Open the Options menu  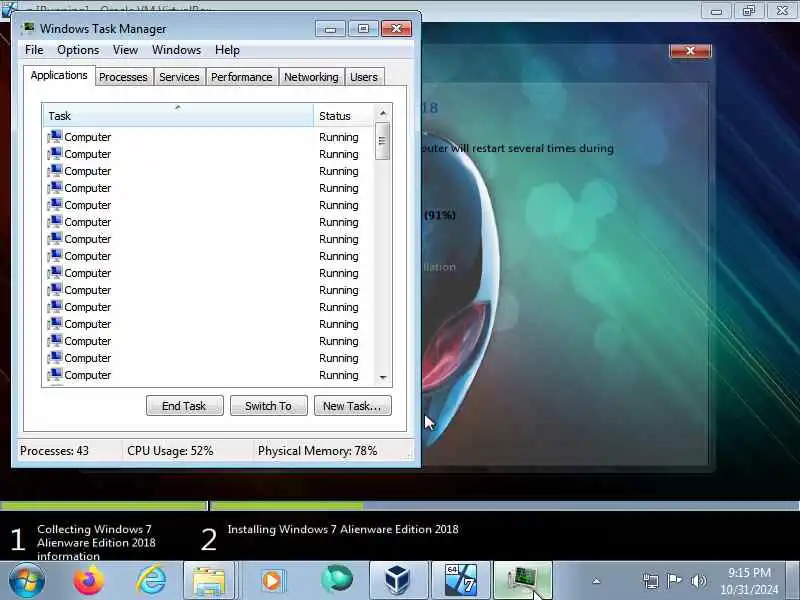(78, 50)
